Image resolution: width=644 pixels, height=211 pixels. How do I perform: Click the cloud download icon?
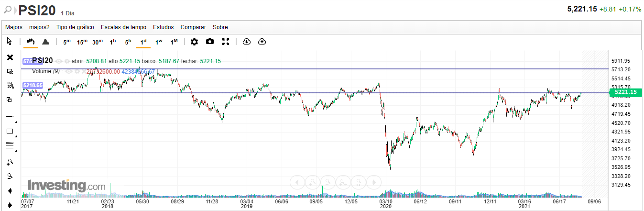[x=247, y=42]
